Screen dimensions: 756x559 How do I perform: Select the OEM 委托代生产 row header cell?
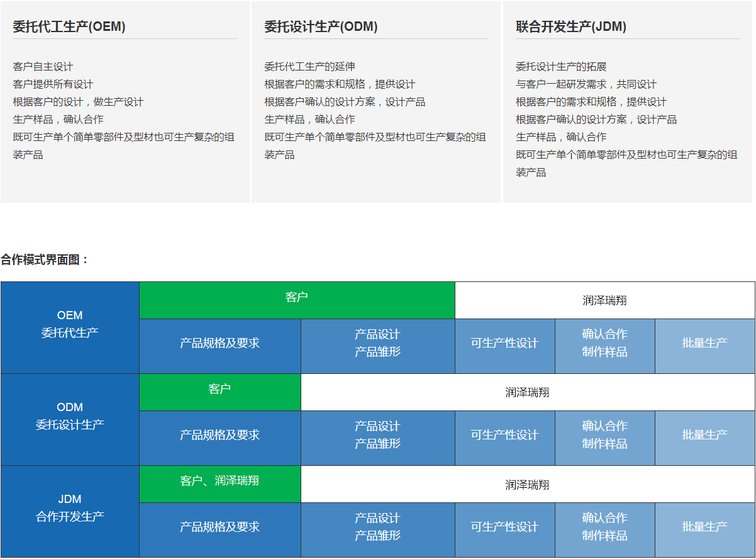click(x=70, y=325)
